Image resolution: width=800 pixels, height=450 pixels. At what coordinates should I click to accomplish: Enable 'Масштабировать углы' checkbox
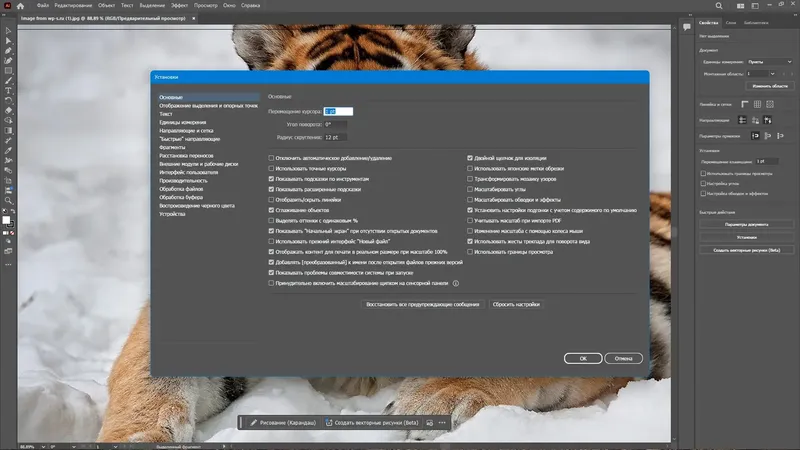point(470,189)
